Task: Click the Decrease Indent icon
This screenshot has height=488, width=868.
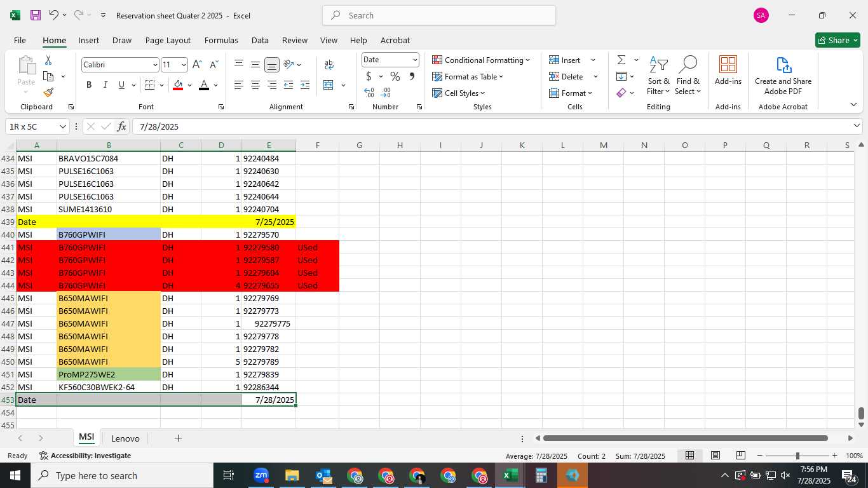Action: click(x=288, y=85)
